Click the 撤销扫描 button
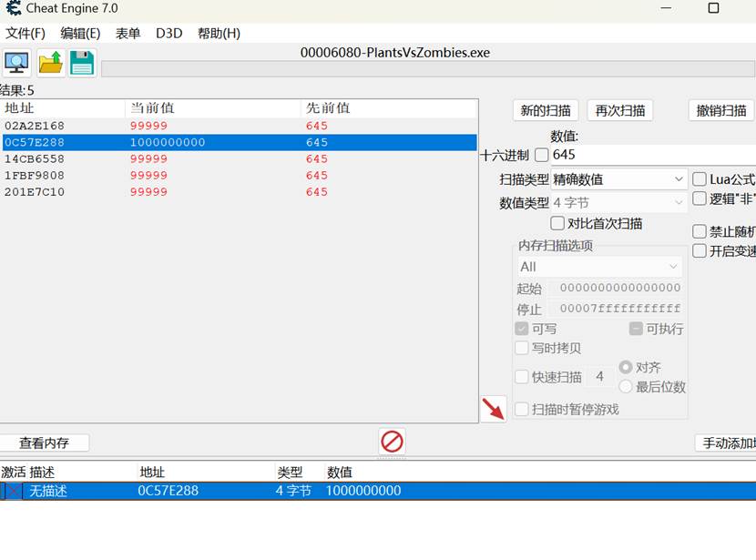 click(x=721, y=110)
